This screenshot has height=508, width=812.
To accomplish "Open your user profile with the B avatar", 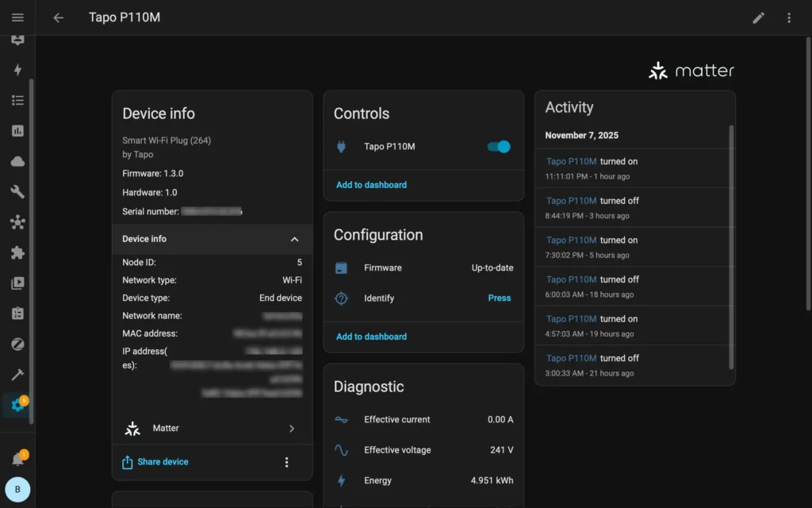I will tap(17, 490).
